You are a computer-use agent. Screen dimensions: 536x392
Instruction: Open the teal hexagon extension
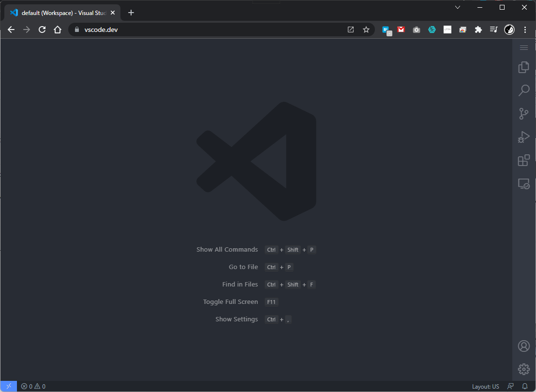(432, 30)
